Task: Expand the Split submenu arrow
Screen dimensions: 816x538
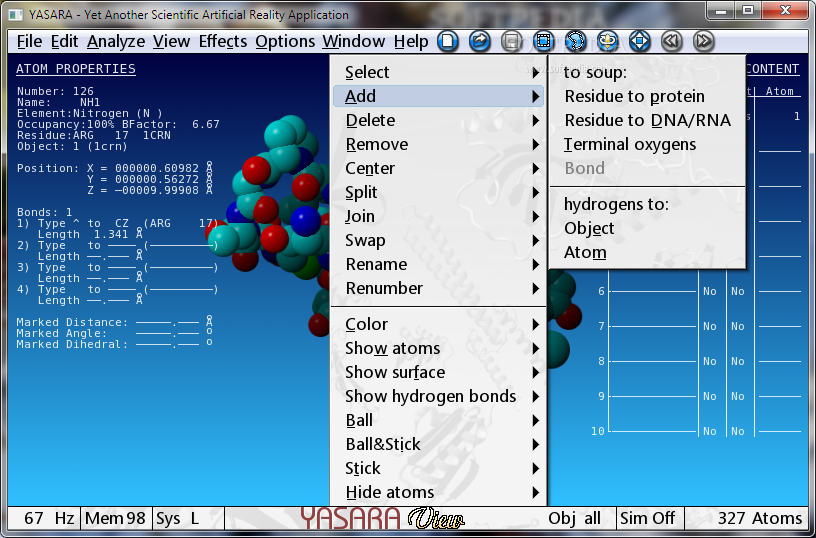Action: point(536,192)
